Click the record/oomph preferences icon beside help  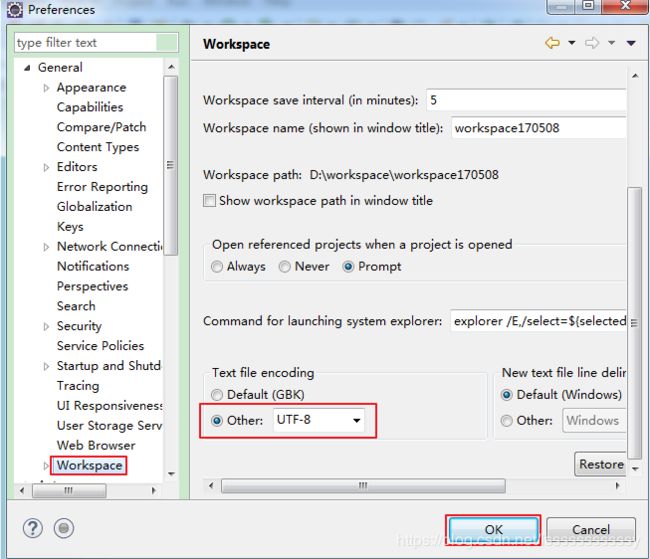click(x=64, y=528)
